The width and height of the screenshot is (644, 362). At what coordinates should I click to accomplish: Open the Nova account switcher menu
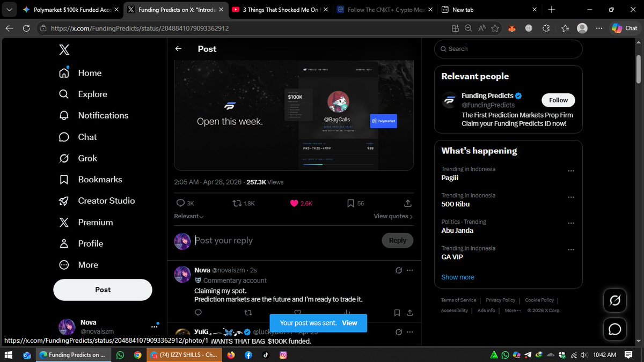coord(103,327)
